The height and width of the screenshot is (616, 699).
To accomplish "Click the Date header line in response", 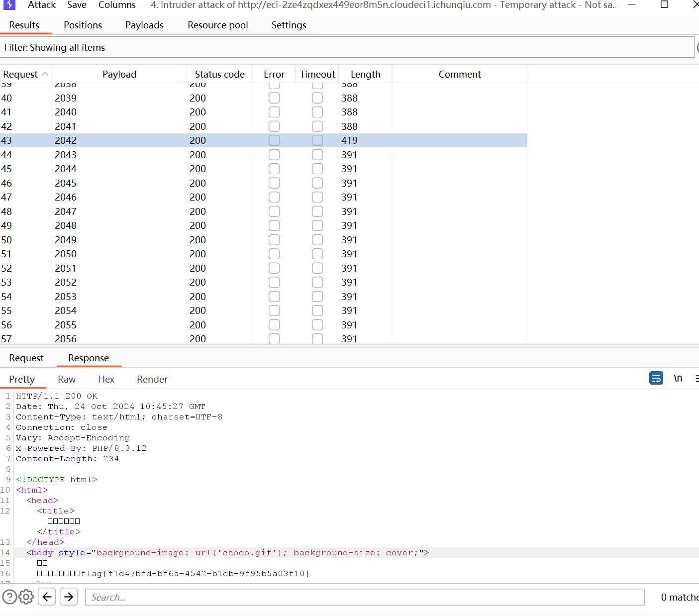I will click(110, 407).
